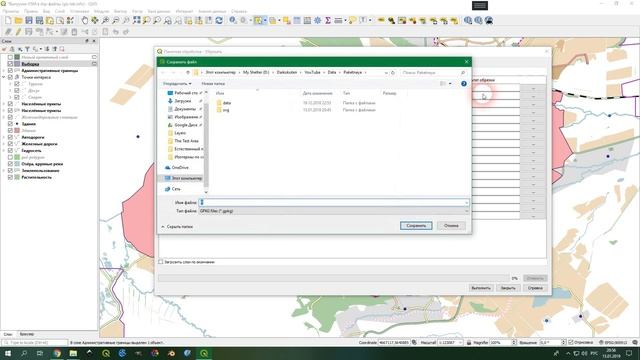Image resolution: width=640 pixels, height=360 pixels.
Task: Click the Select Features tool in toolbar
Action: point(258,20)
